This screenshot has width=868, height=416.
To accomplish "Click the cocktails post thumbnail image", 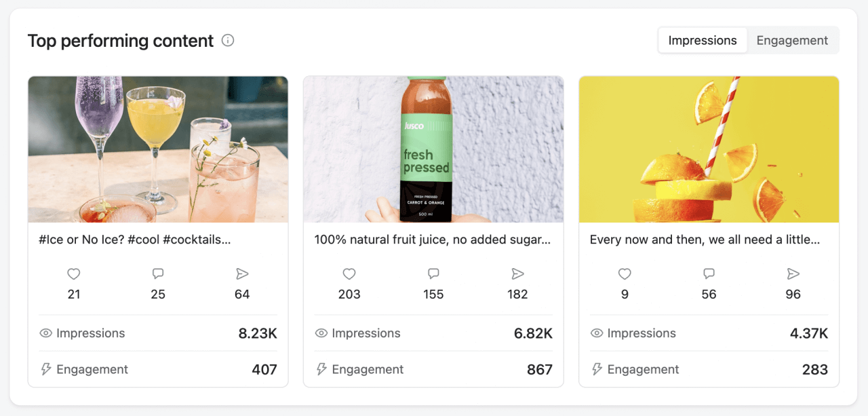I will coord(157,149).
